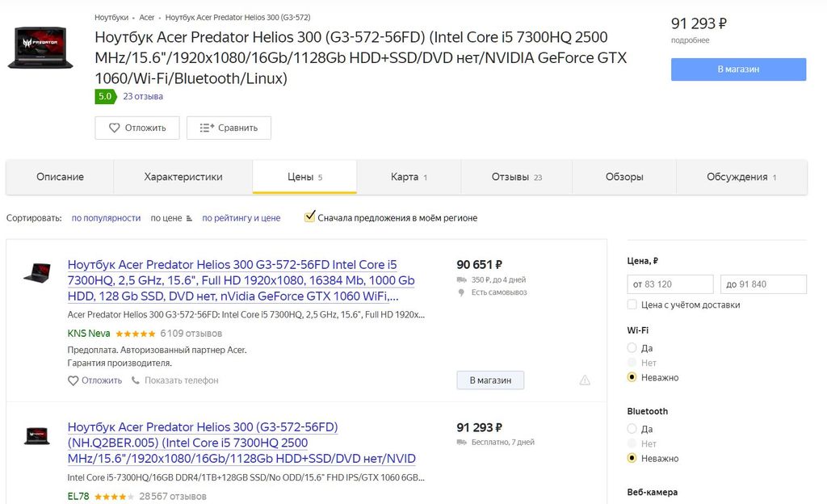The width and height of the screenshot is (827, 504).
Task: Open the Predator laptop thumbnail at page top
Action: click(x=40, y=48)
